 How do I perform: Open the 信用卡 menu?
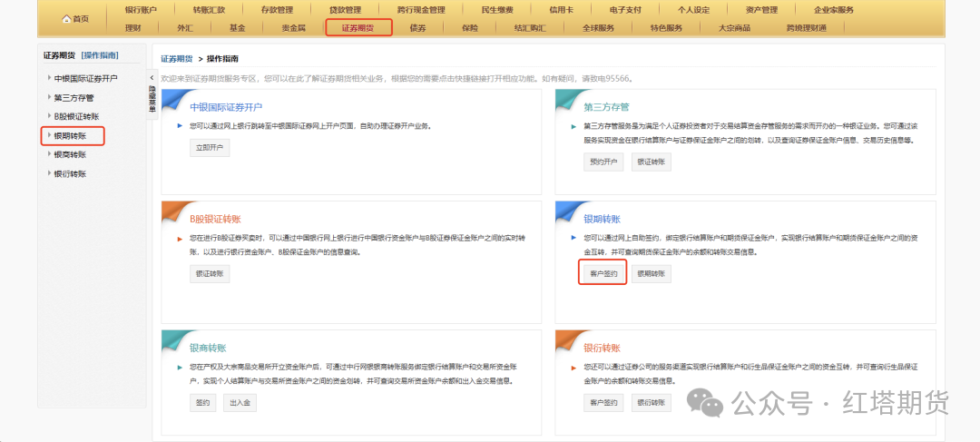(x=562, y=10)
